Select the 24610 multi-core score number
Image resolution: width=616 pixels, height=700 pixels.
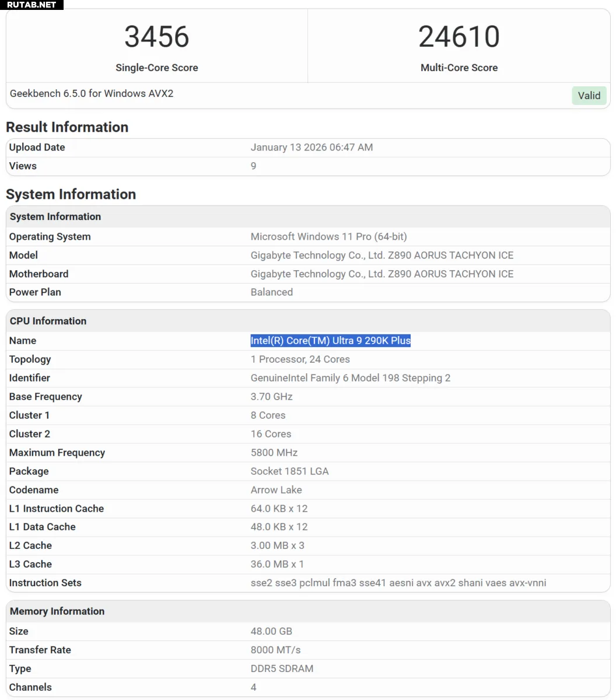point(459,37)
